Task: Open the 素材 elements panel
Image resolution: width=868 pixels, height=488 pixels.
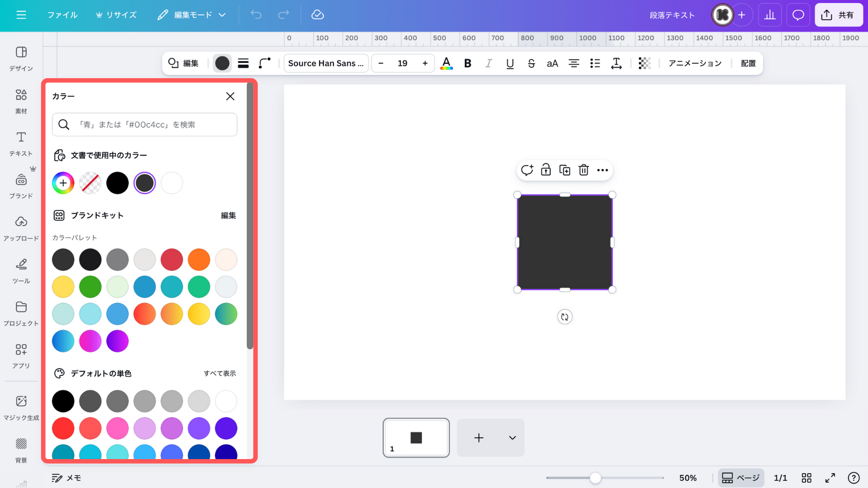Action: tap(21, 101)
